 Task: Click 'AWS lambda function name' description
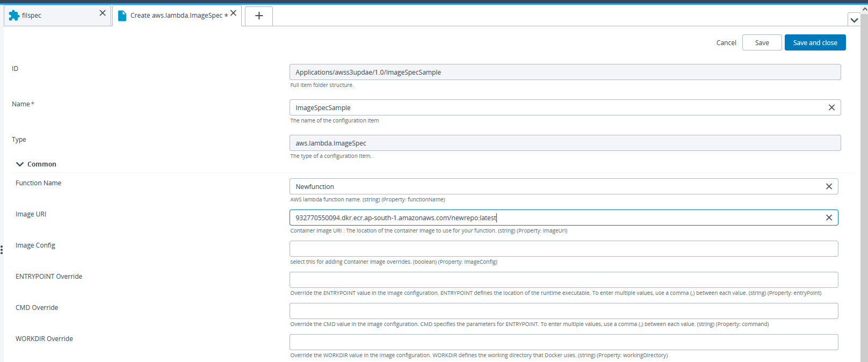click(367, 199)
